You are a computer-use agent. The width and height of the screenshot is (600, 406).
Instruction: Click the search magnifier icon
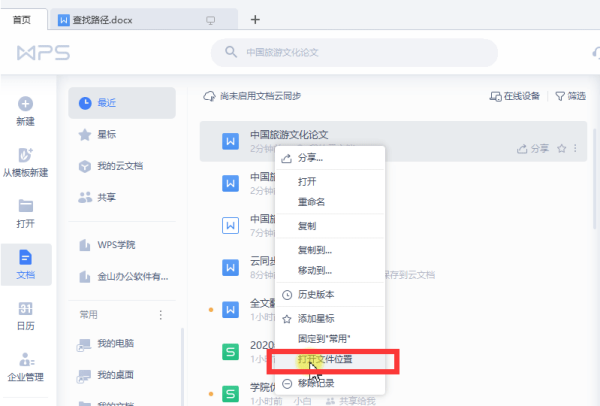[x=231, y=52]
